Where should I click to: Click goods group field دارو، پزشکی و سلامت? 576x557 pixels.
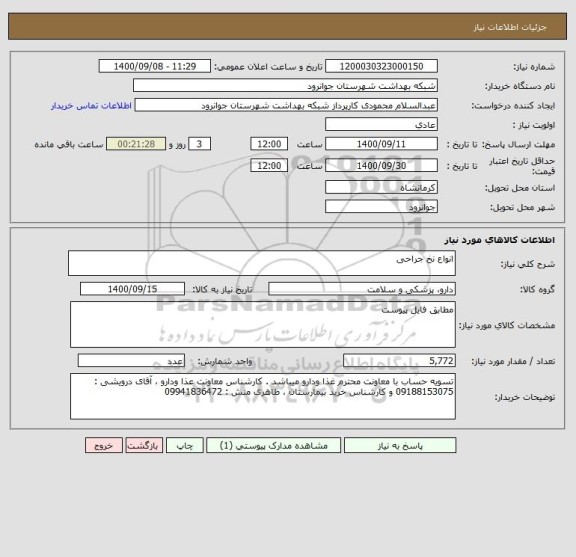click(362, 289)
